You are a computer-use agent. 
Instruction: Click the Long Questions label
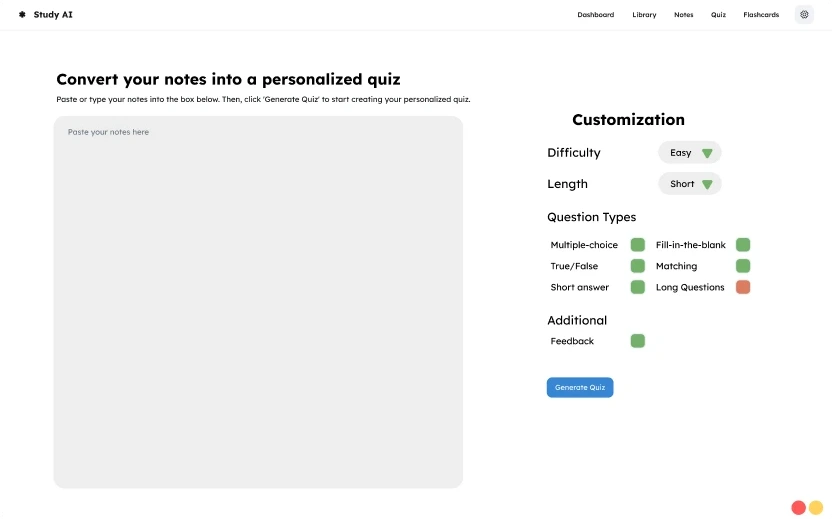(x=690, y=287)
